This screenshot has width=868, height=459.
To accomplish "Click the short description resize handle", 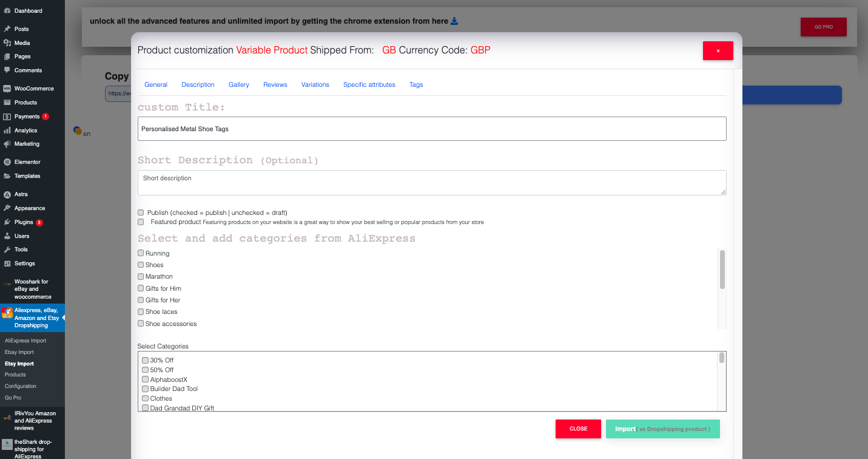I will point(723,192).
